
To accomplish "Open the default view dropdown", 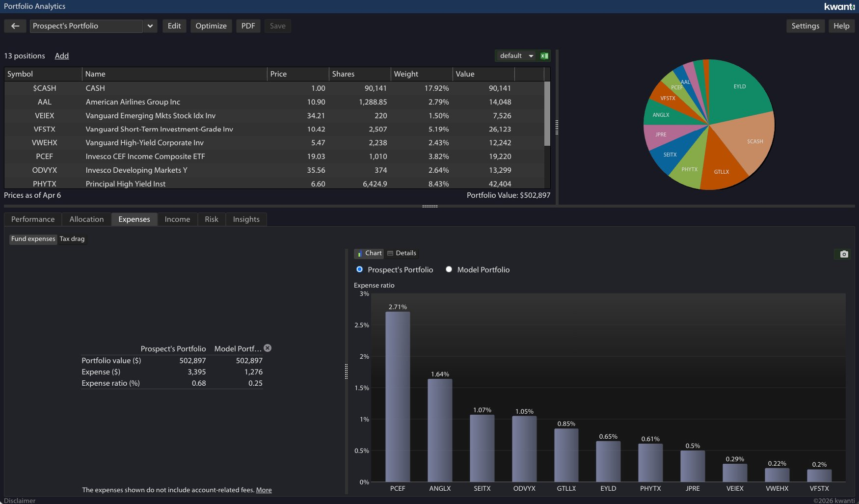I will click(x=516, y=56).
